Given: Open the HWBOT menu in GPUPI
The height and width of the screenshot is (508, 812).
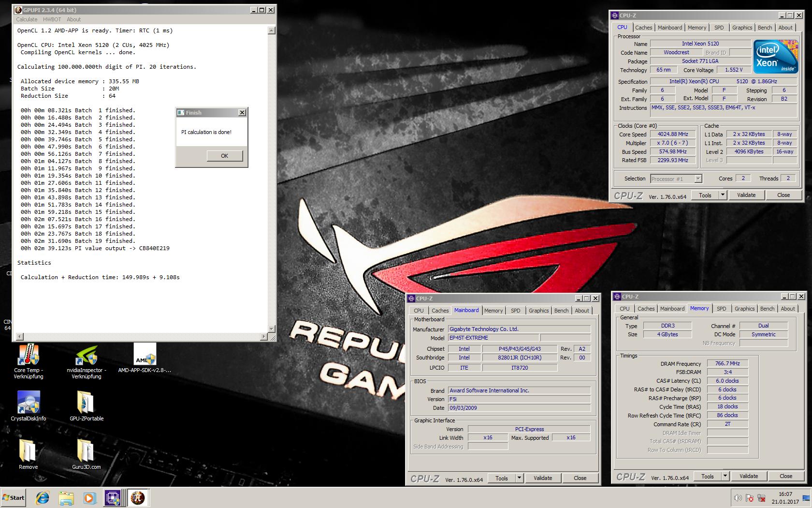Looking at the screenshot, I should 52,19.
